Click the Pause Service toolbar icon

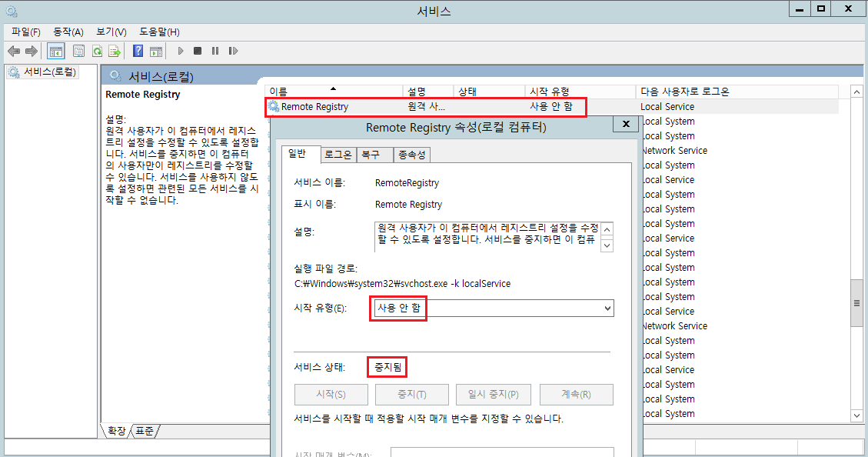coord(215,51)
